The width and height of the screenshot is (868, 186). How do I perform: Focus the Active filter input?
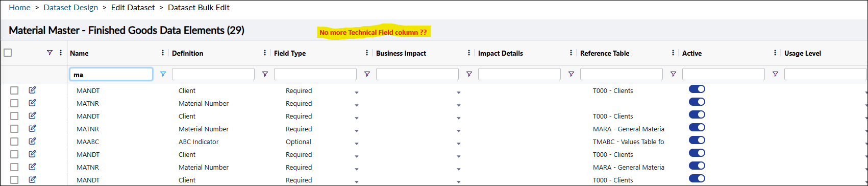pyautogui.click(x=724, y=74)
